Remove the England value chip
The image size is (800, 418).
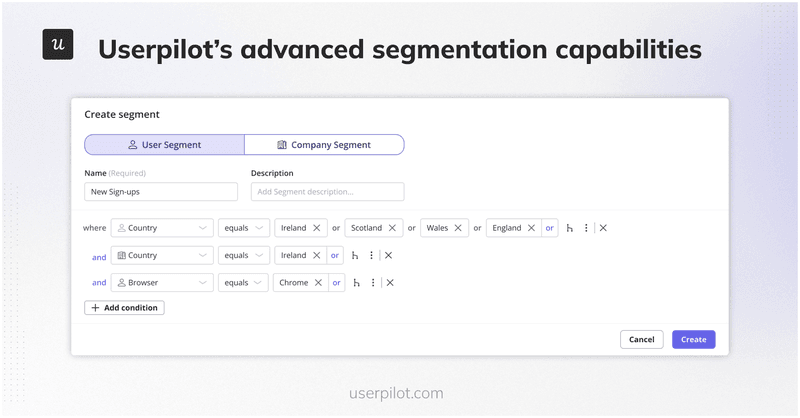click(x=531, y=228)
